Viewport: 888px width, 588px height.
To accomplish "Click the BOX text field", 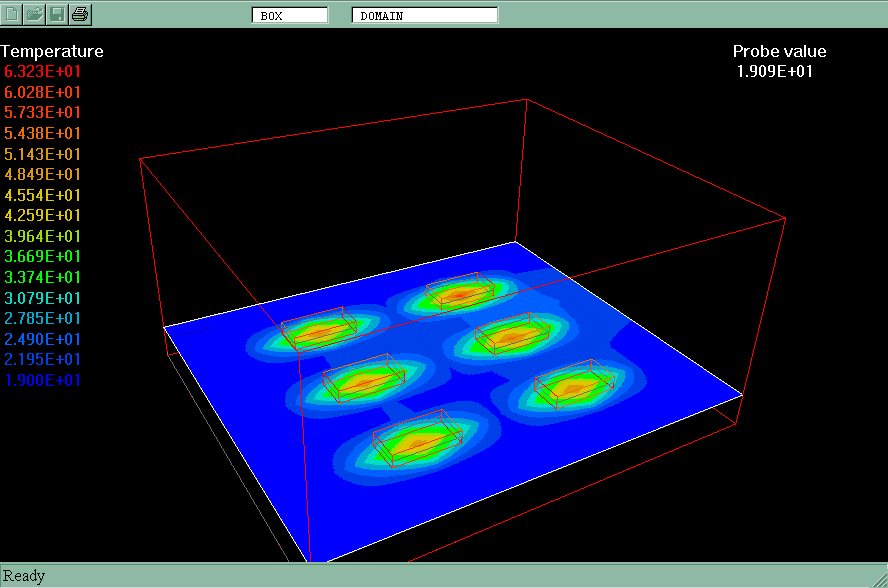I will [290, 15].
